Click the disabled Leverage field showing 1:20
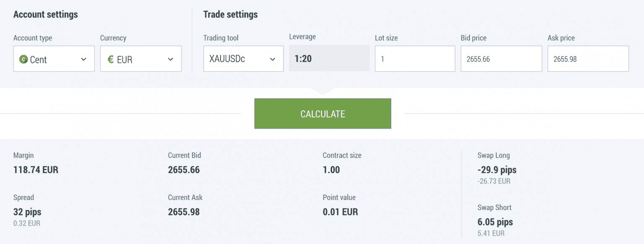Viewport: 644px width, 244px height. coord(329,59)
